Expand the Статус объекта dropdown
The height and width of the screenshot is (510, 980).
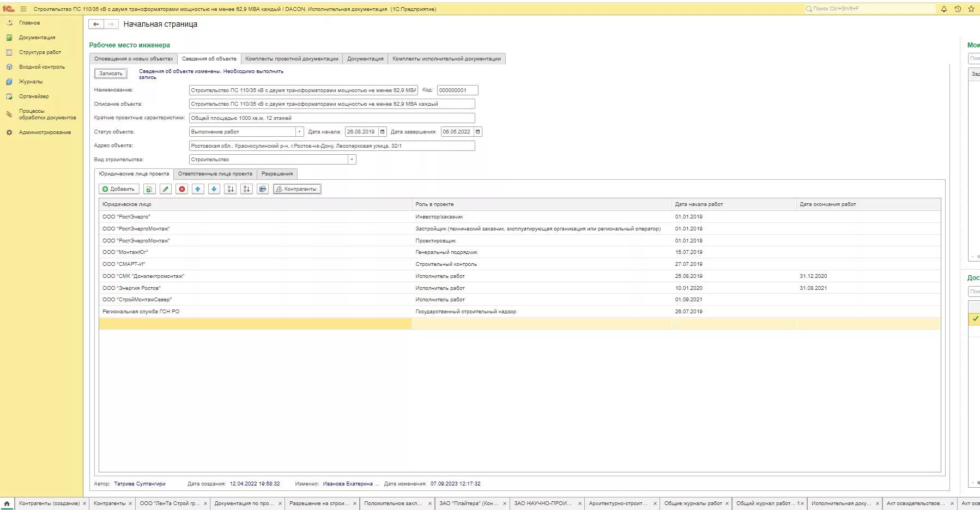(x=299, y=132)
